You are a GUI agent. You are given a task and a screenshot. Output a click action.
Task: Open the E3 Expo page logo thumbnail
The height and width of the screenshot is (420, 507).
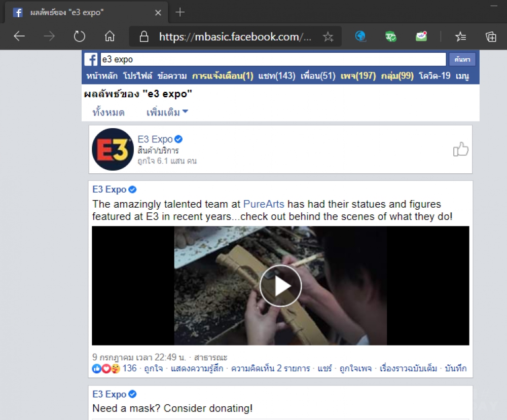(113, 149)
